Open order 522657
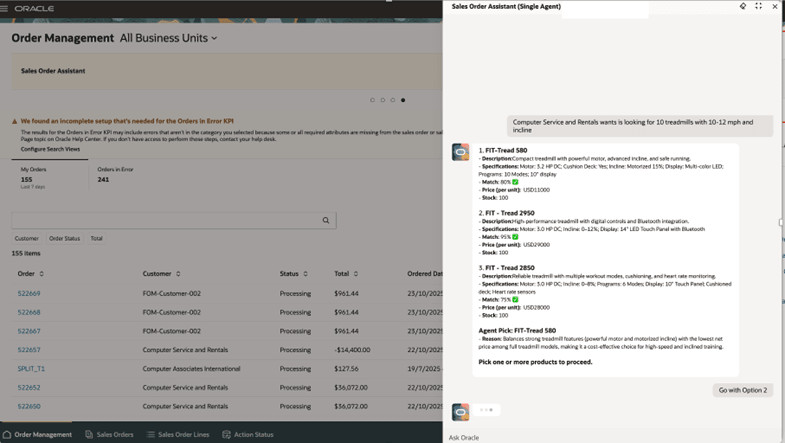The height and width of the screenshot is (443, 785). pos(29,350)
